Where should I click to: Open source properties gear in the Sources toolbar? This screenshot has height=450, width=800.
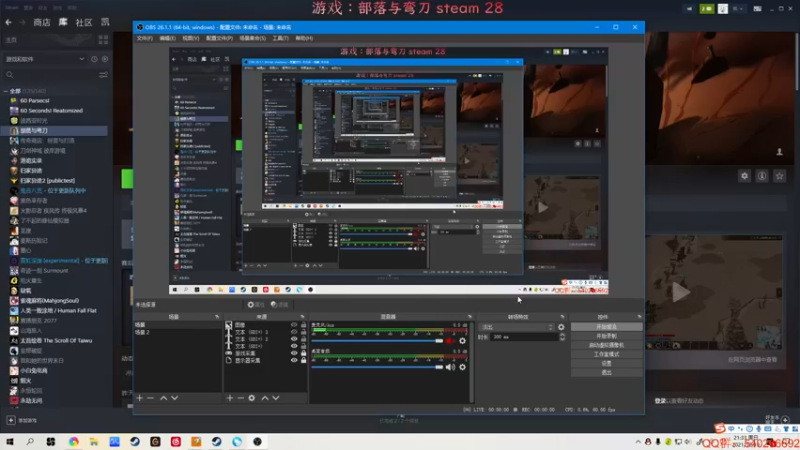click(x=252, y=398)
